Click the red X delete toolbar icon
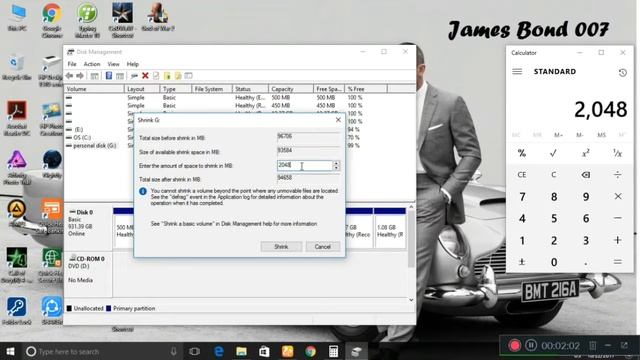 (145, 76)
